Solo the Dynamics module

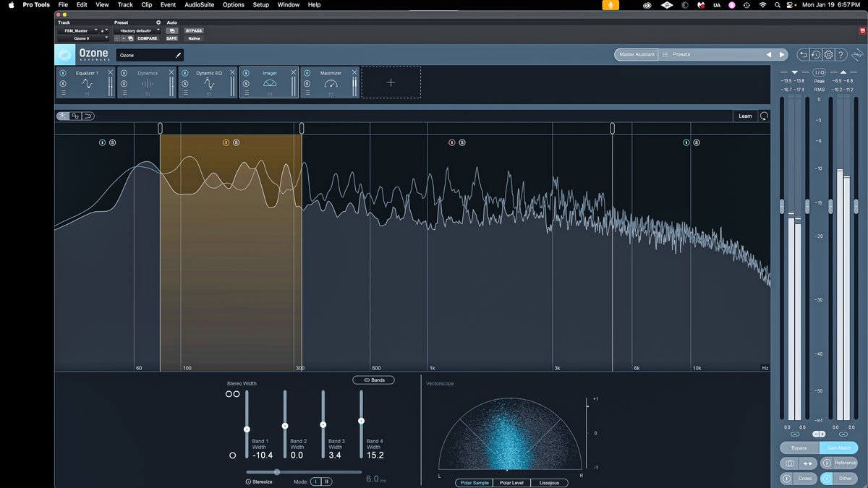tap(124, 84)
